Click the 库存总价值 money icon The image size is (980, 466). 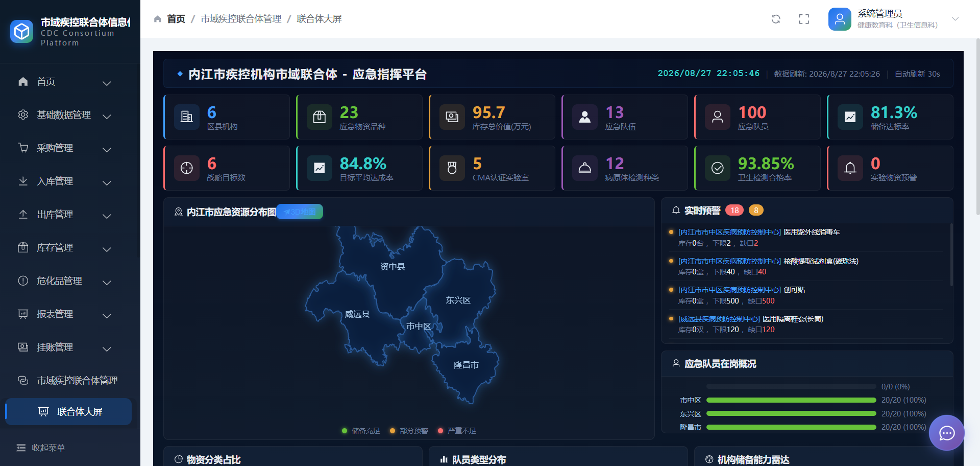pyautogui.click(x=452, y=117)
